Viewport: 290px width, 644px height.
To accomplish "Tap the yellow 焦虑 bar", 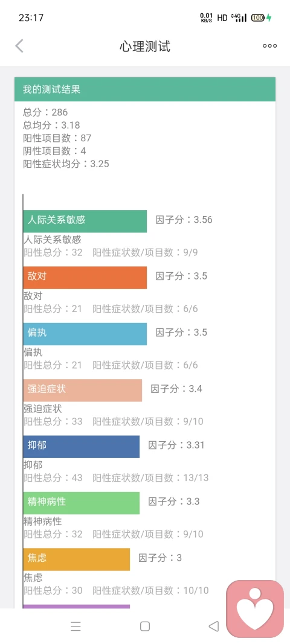I will 77,559.
